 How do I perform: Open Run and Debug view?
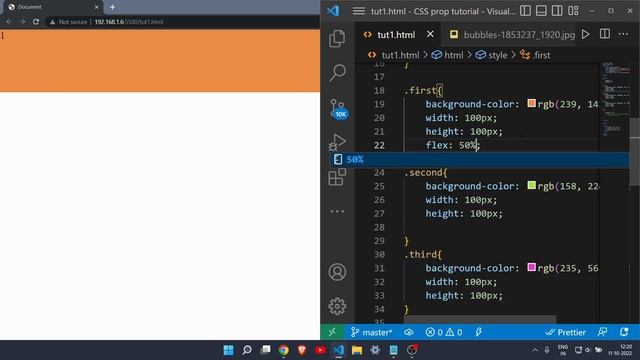coord(338,142)
